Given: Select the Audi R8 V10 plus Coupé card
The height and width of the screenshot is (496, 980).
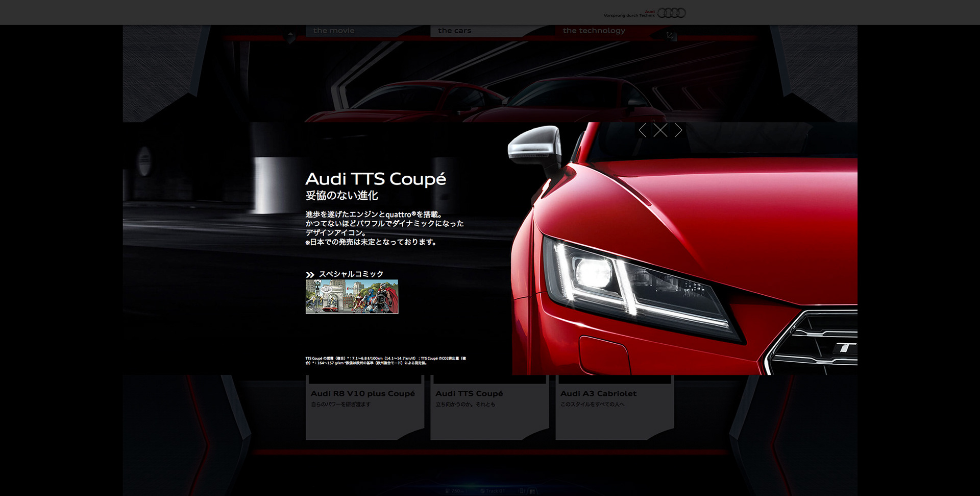Looking at the screenshot, I should tap(364, 407).
